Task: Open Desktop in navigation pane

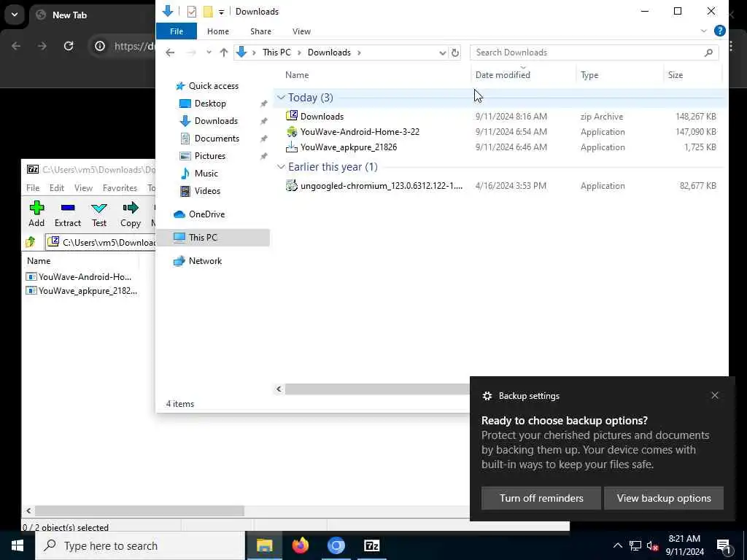Action: (x=209, y=104)
